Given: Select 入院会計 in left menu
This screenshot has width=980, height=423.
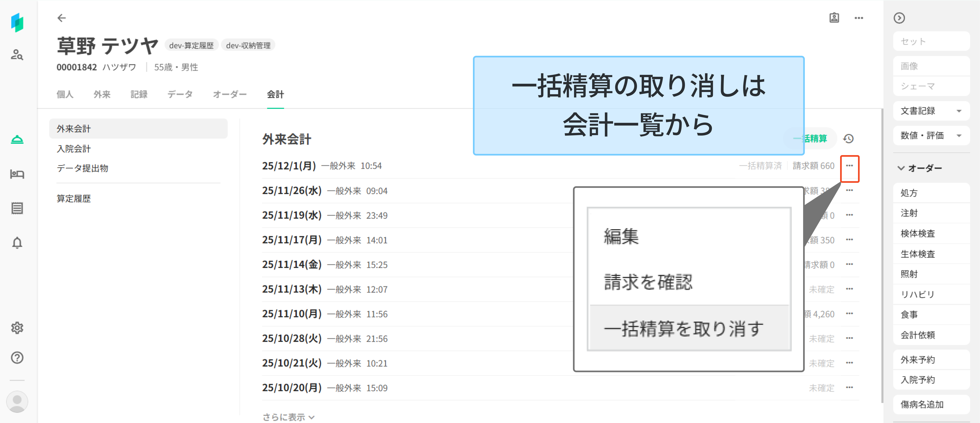Looking at the screenshot, I should coord(74,148).
